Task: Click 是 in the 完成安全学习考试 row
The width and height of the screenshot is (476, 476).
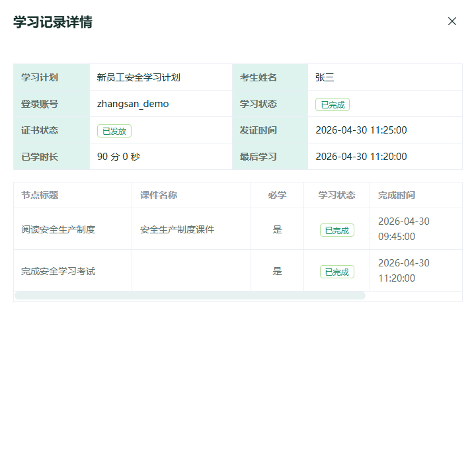Action: click(277, 271)
